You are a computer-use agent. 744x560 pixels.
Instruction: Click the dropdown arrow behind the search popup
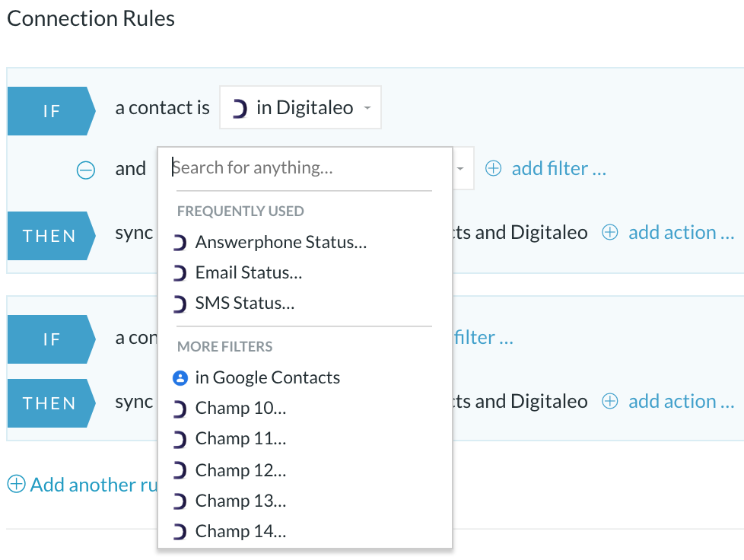coord(460,168)
